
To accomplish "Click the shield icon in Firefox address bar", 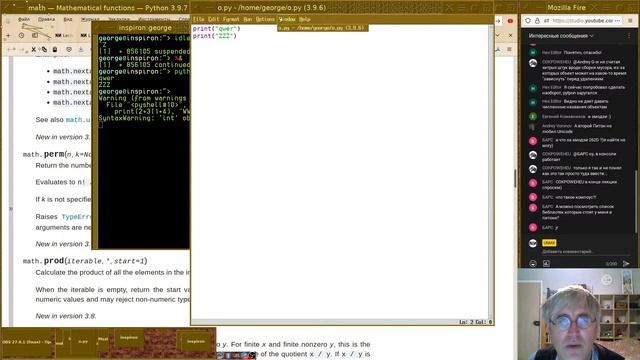I will 528,20.
